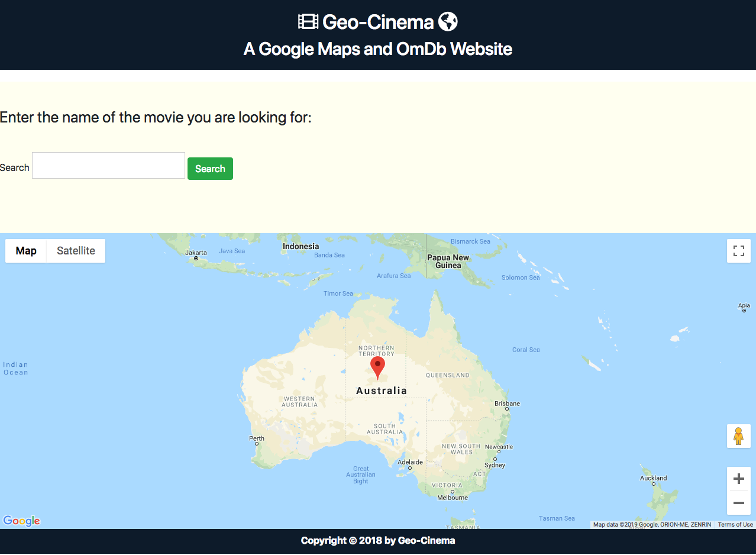
Task: Click the Perth city label
Action: tap(257, 438)
